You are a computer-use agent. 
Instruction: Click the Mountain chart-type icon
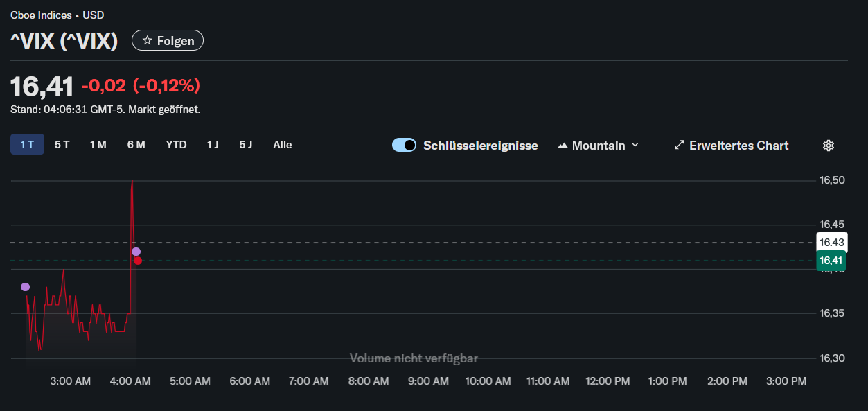click(563, 146)
